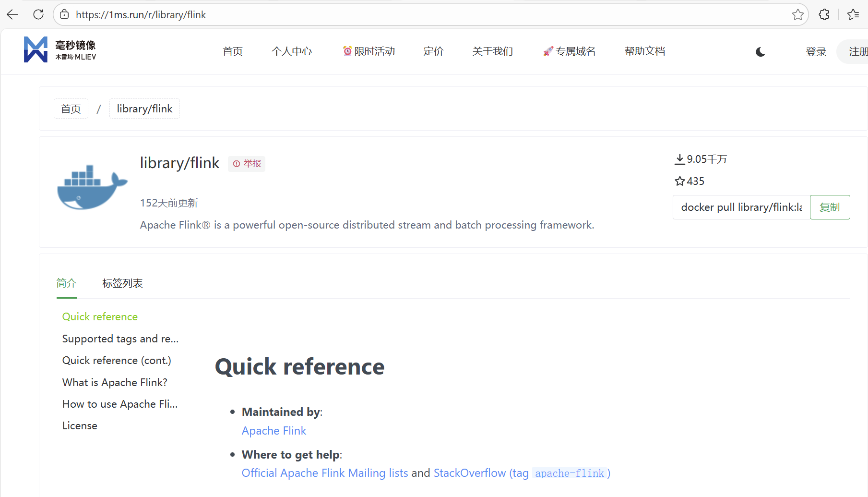Copy the docker pull command with 复制
The image size is (868, 497).
click(830, 207)
